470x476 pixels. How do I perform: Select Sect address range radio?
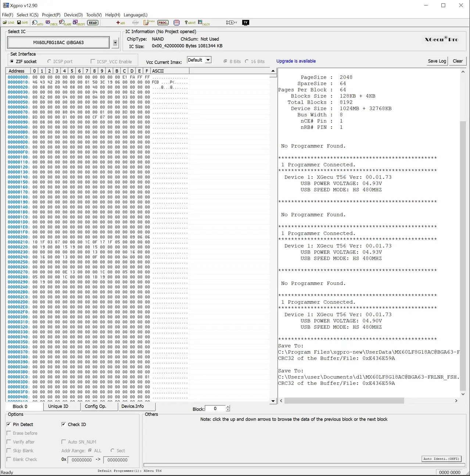pyautogui.click(x=118, y=451)
